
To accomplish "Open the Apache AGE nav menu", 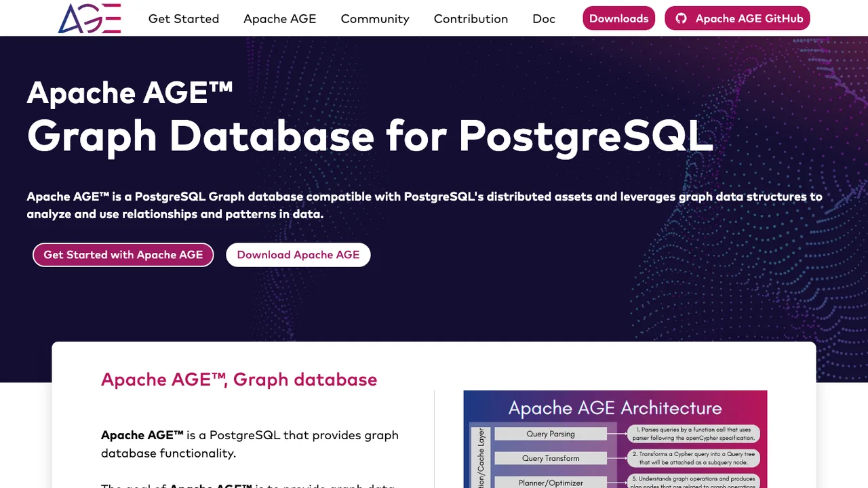I will point(280,18).
